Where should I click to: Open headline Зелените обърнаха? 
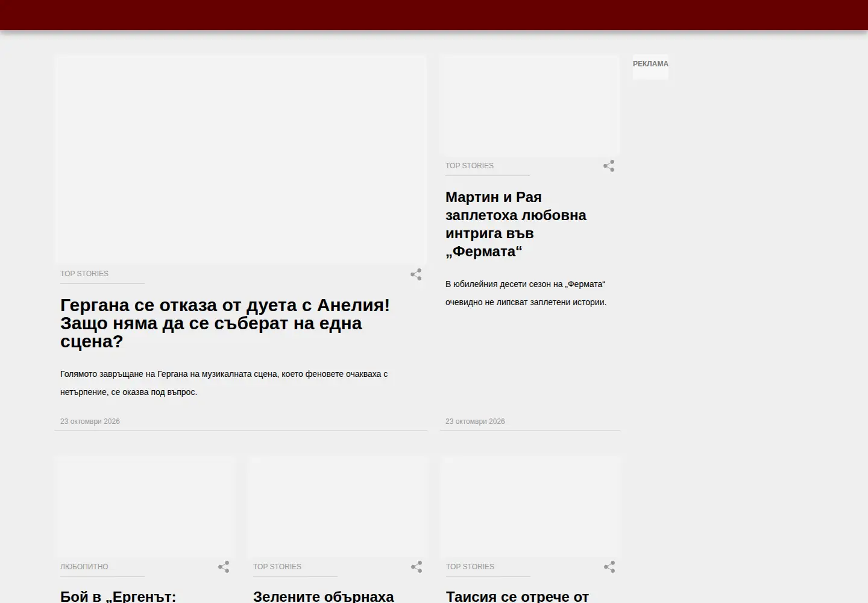tap(324, 596)
